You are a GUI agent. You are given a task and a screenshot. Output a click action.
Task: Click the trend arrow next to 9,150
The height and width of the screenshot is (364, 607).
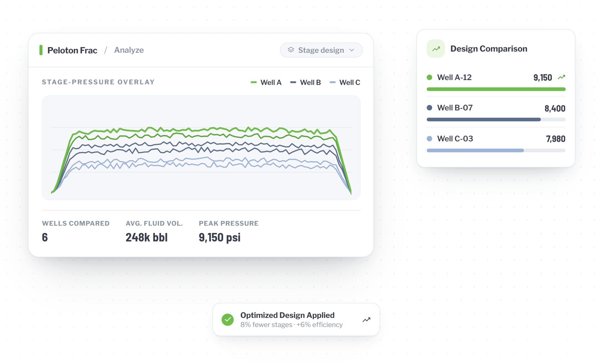pyautogui.click(x=561, y=77)
